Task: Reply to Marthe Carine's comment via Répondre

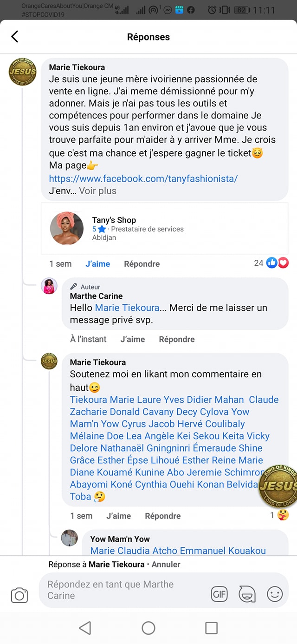Action: coord(176,339)
